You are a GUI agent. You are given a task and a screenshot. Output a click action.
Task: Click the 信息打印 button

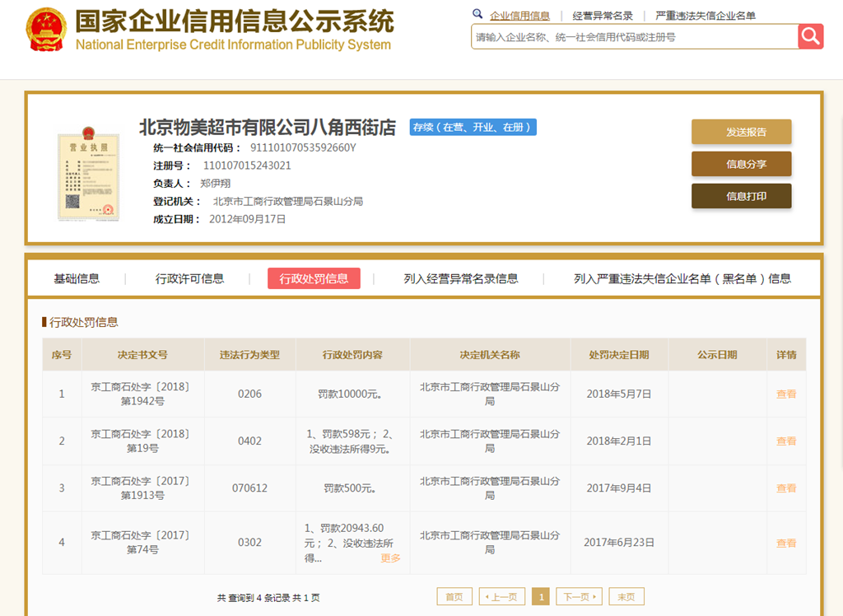[741, 196]
